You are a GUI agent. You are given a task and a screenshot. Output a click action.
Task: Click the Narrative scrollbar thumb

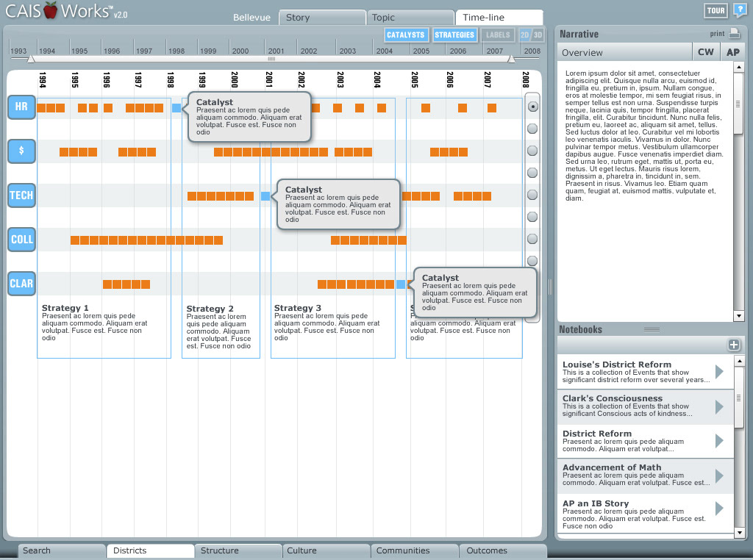(x=739, y=103)
